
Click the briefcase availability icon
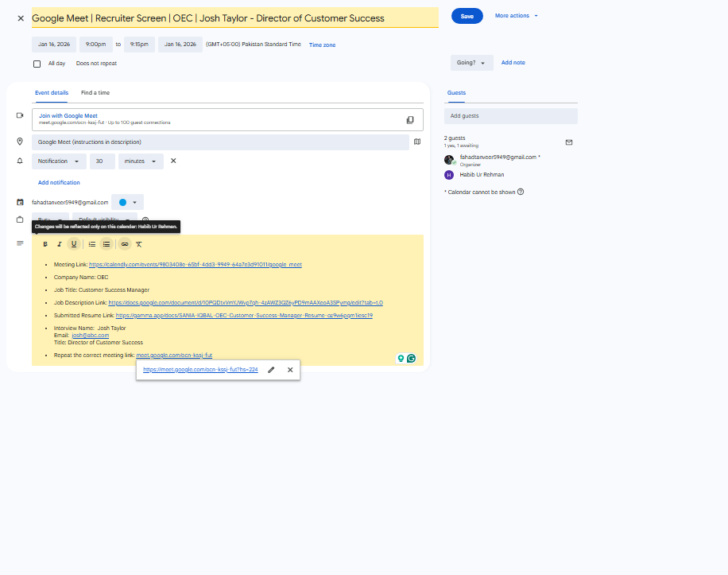pos(20,220)
